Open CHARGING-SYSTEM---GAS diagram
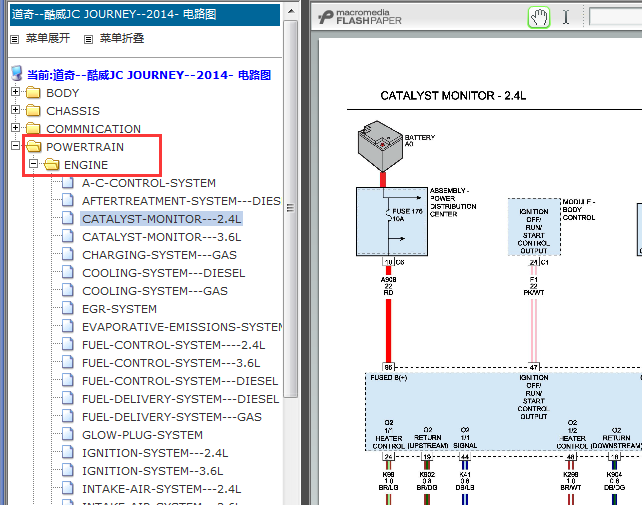 pyautogui.click(x=159, y=255)
